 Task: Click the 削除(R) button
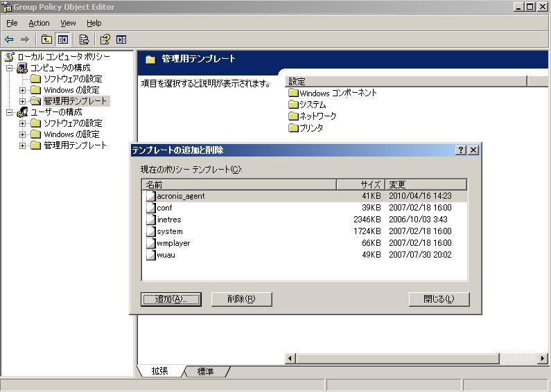pyautogui.click(x=240, y=299)
